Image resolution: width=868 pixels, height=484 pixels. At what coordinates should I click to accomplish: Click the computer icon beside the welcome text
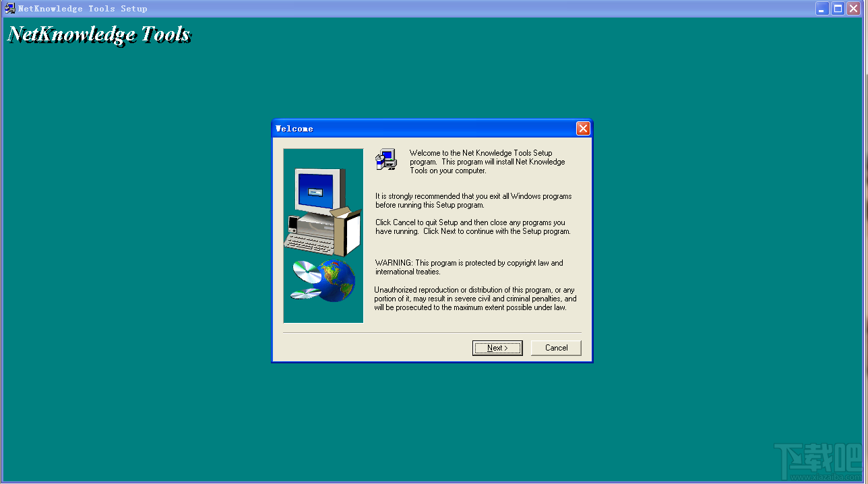(x=385, y=160)
